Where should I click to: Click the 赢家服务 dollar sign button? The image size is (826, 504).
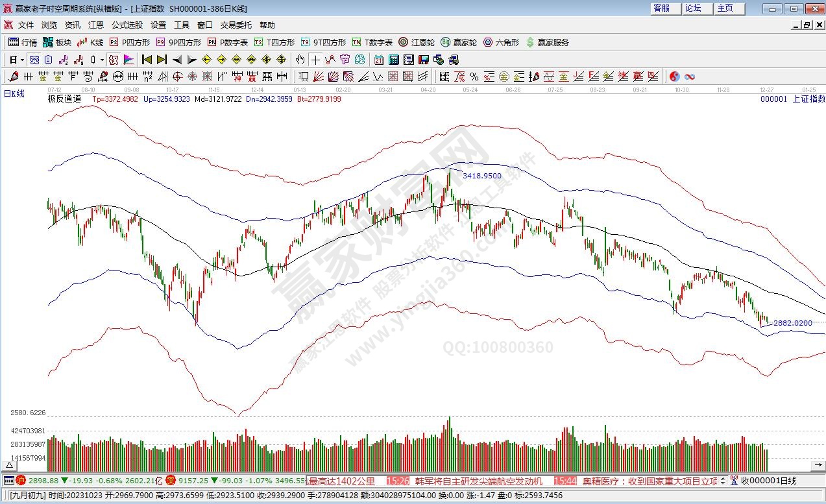click(x=548, y=42)
